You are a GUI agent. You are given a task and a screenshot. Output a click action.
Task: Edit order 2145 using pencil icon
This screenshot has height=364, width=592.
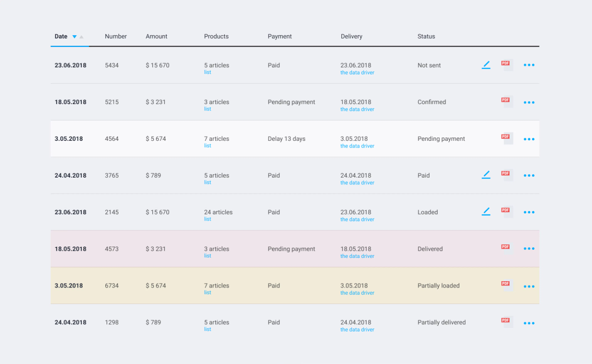point(486,211)
